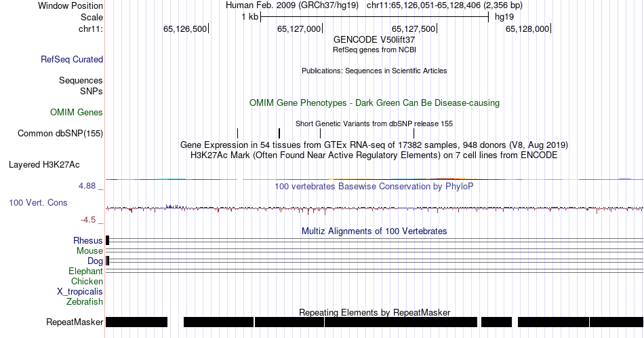
Task: Click 100 vertebrates Basewise Conservation by PhyloP title
Action: (374, 186)
